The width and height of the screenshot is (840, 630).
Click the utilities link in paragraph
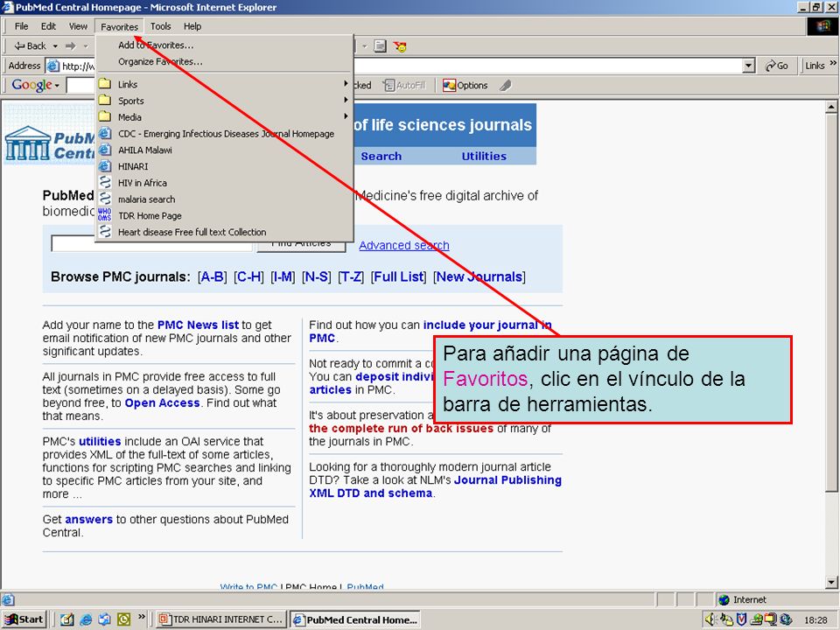100,441
